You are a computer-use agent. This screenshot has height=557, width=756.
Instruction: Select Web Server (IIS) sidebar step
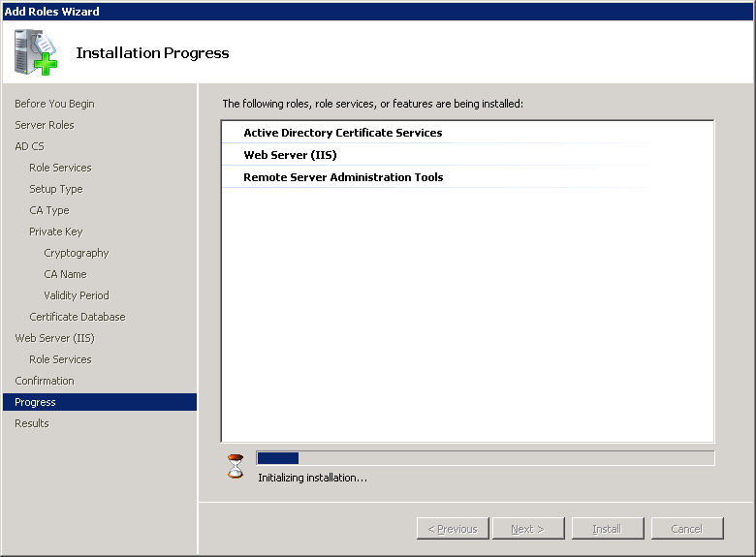[54, 338]
